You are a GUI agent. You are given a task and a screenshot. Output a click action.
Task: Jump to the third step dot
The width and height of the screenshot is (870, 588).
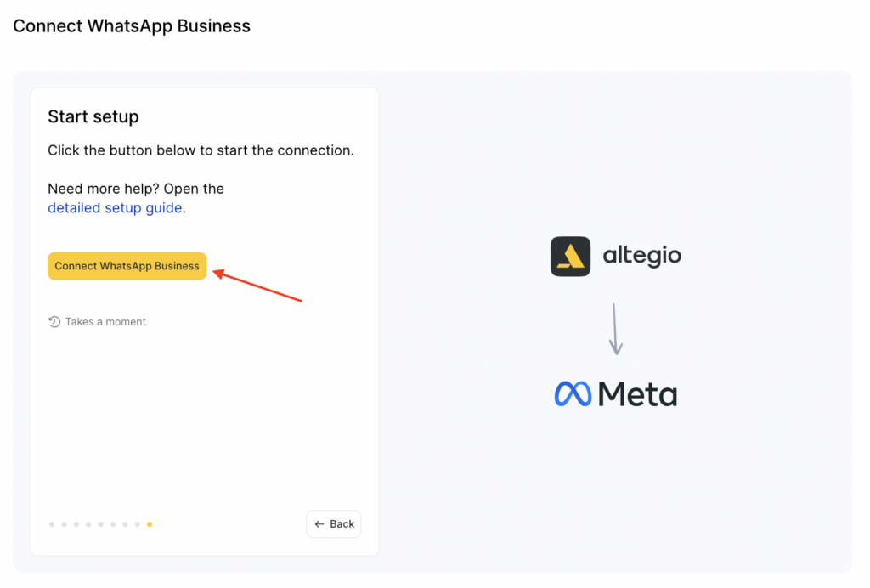tap(76, 524)
